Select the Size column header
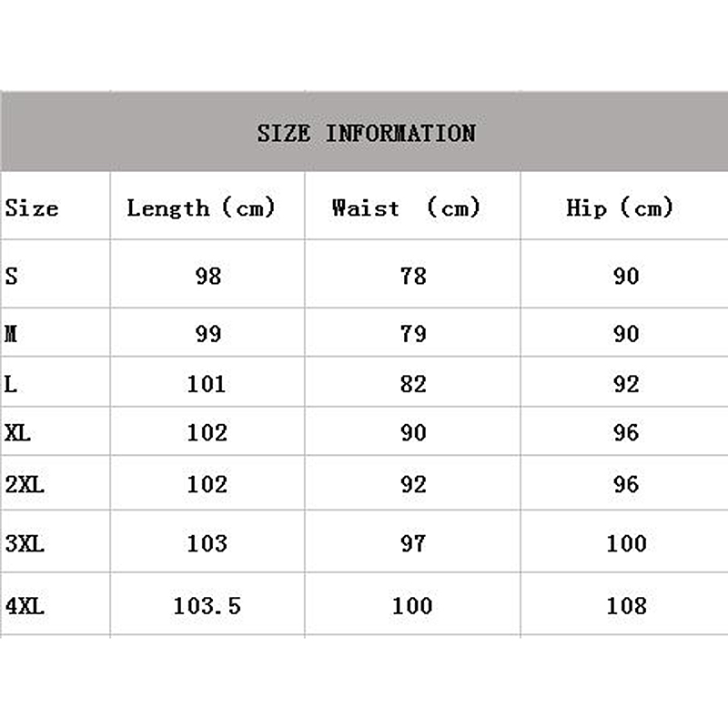The width and height of the screenshot is (728, 728). (32, 208)
